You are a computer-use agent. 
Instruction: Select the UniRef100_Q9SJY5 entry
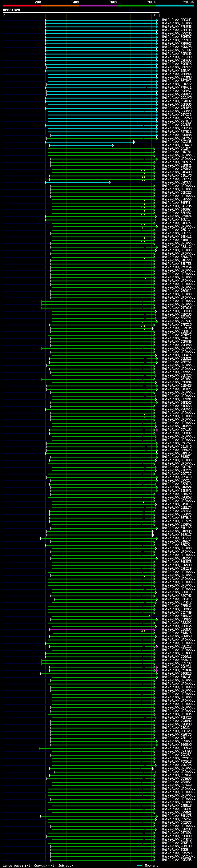pos(177,98)
